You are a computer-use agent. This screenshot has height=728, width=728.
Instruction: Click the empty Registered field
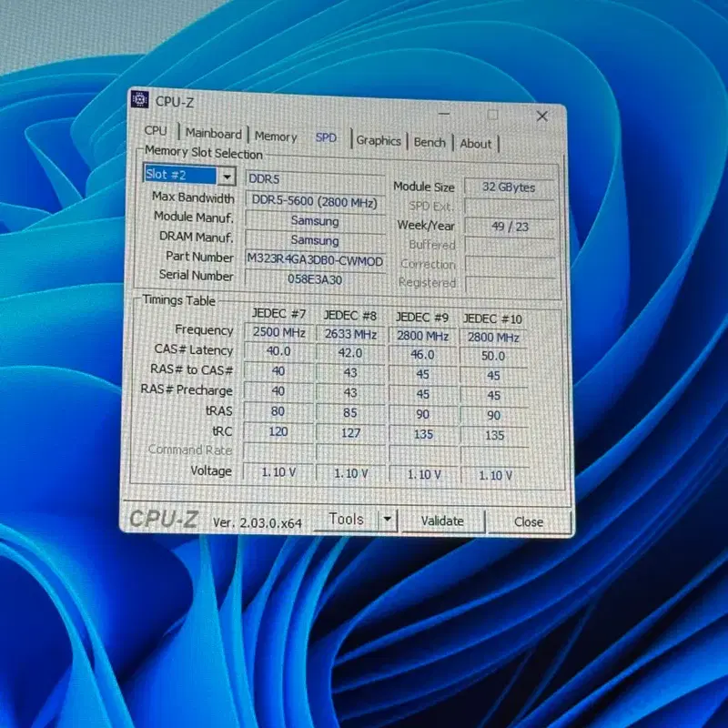pyautogui.click(x=511, y=284)
